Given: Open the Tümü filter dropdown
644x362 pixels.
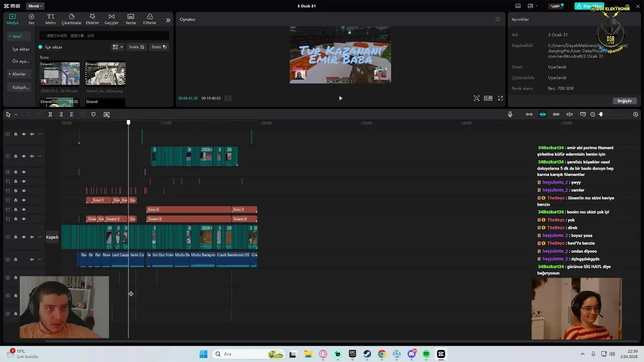Looking at the screenshot, I should click(x=159, y=47).
